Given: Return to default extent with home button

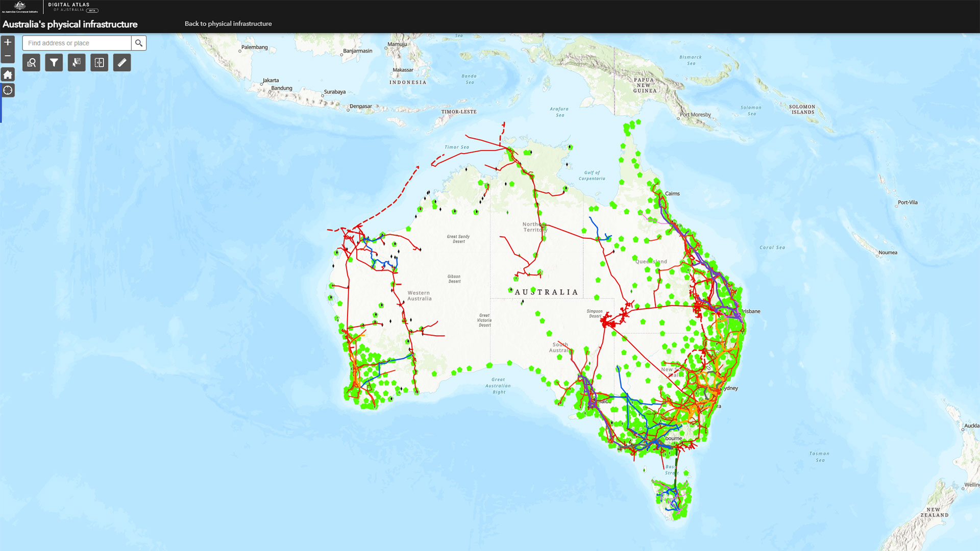Looking at the screenshot, I should [8, 74].
